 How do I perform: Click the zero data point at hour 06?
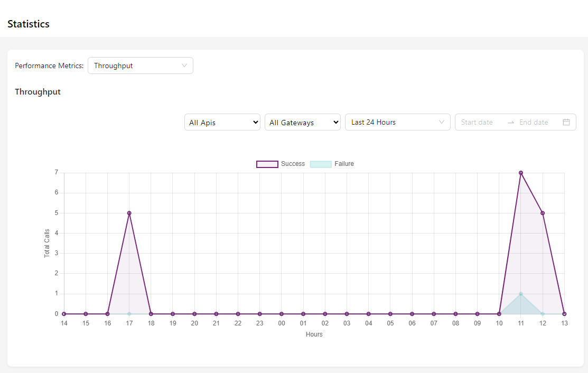coord(412,314)
